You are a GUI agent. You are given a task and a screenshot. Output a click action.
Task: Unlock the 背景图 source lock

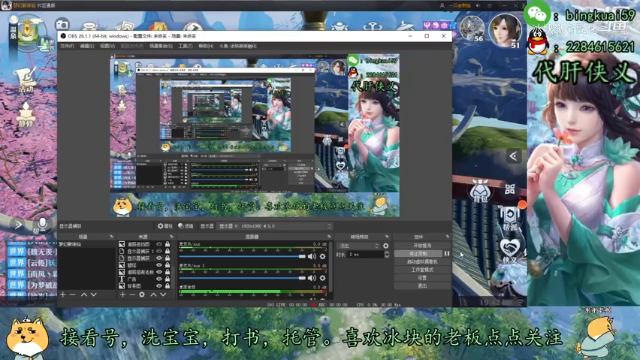pyautogui.click(x=167, y=286)
